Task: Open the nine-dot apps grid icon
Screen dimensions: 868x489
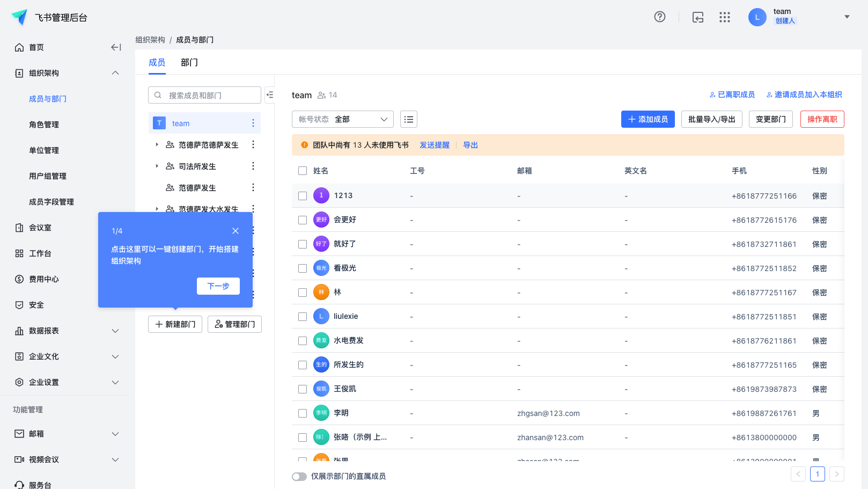Action: [x=725, y=17]
